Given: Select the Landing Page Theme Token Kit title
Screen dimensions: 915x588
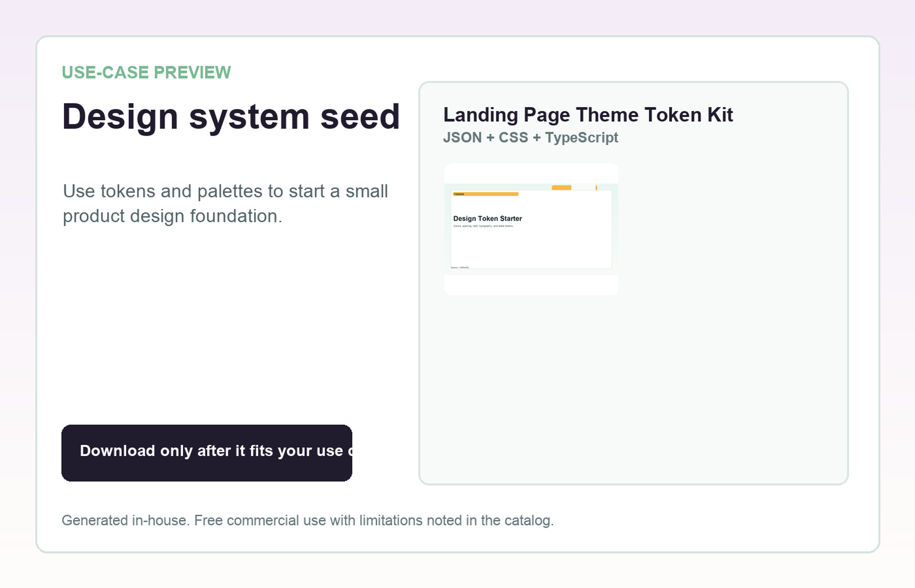Looking at the screenshot, I should pyautogui.click(x=588, y=115).
